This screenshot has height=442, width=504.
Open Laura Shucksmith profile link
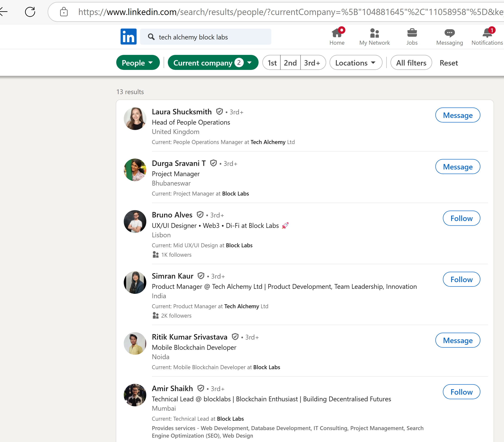[182, 112]
